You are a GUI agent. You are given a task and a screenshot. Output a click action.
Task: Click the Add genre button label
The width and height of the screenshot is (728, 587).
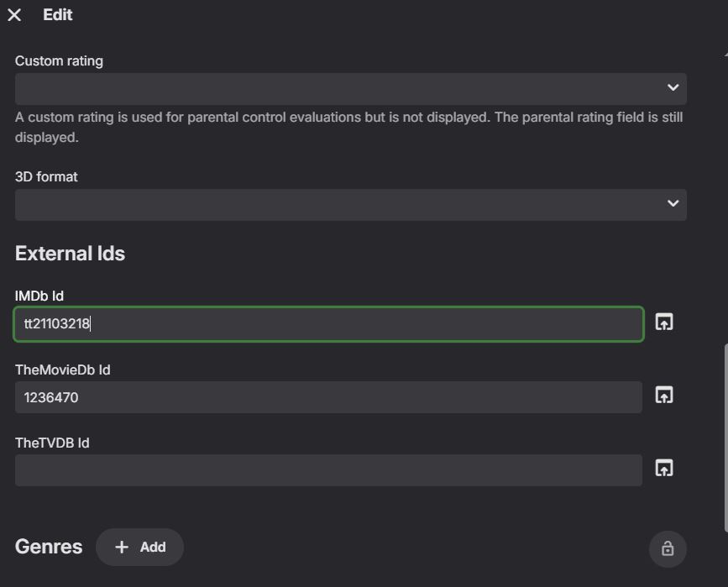coord(153,548)
